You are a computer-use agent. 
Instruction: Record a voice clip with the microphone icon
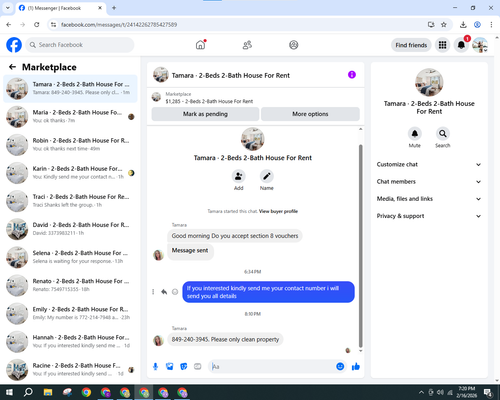click(x=155, y=367)
